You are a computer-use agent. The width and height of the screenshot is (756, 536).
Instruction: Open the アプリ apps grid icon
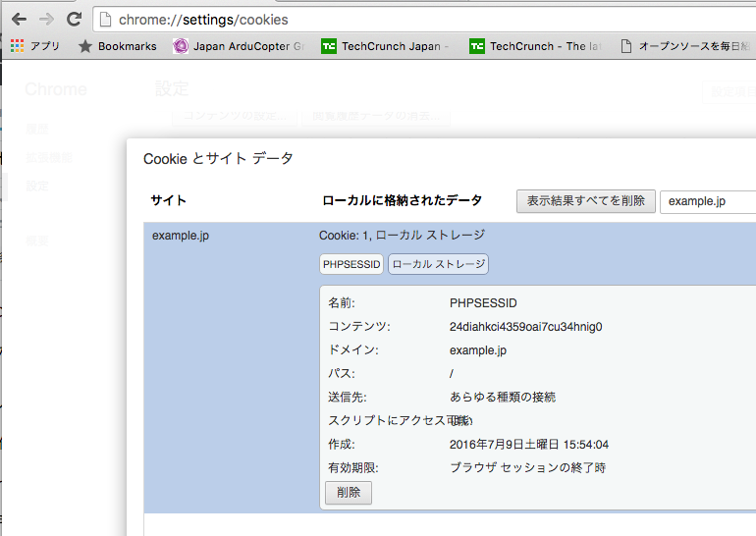(x=17, y=46)
